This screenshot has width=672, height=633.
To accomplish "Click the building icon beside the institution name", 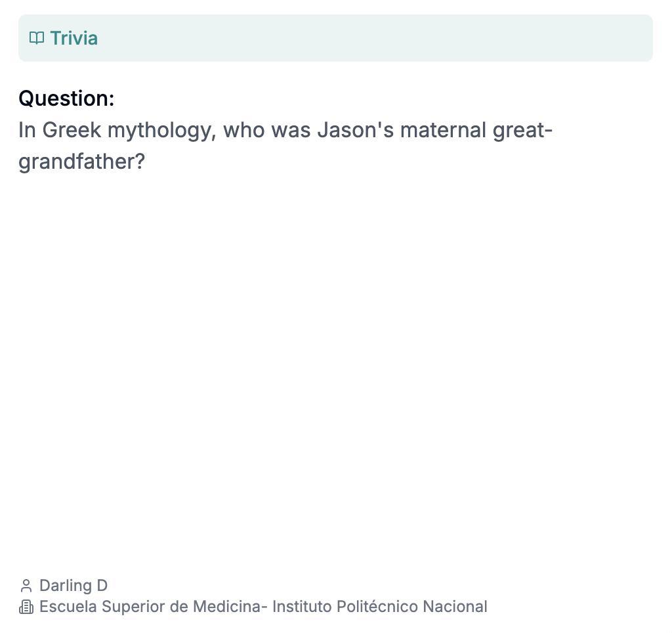I will 26,607.
